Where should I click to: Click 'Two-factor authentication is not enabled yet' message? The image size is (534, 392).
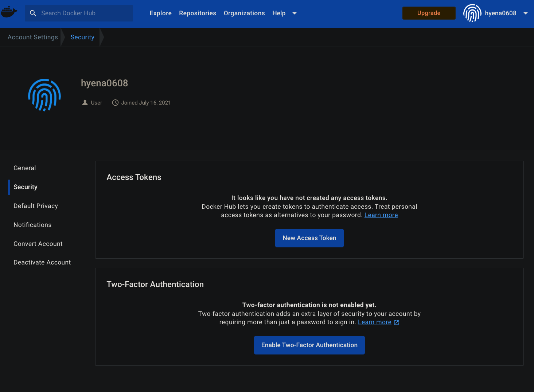[x=309, y=305]
